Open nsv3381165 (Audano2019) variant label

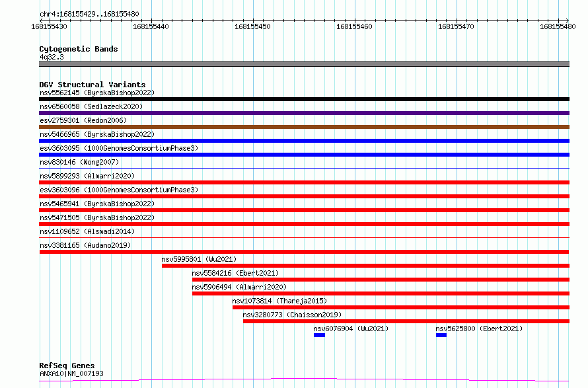click(85, 245)
